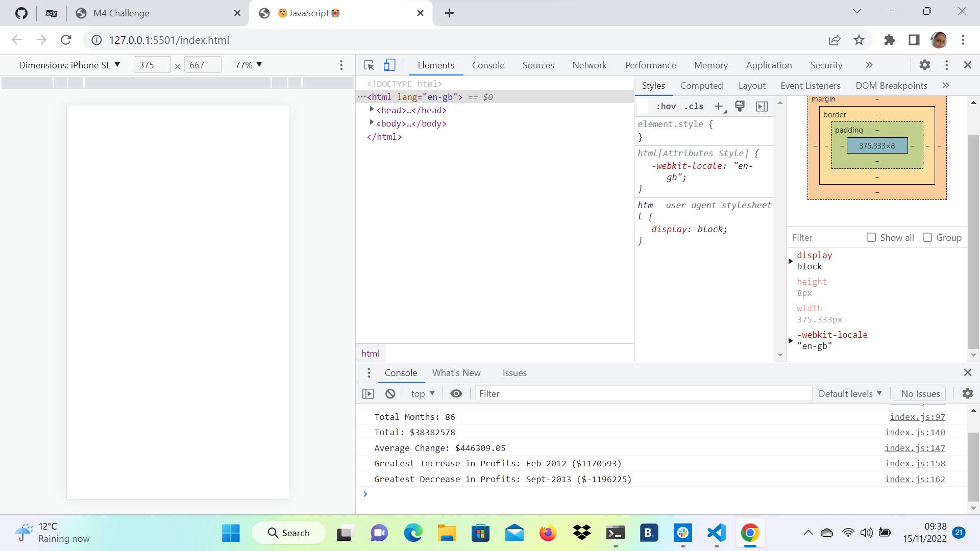Expand the head element node
Viewport: 980px width, 551px height.
click(x=372, y=110)
